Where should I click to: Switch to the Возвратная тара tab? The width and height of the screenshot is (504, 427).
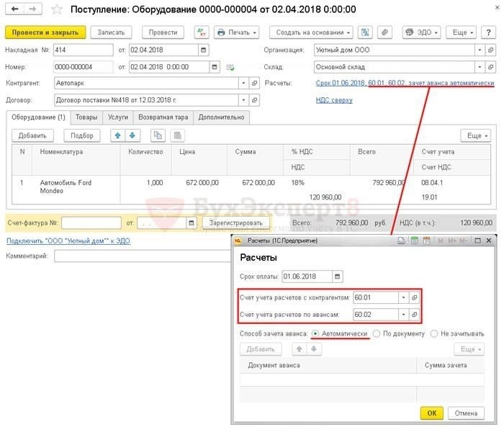pyautogui.click(x=163, y=117)
